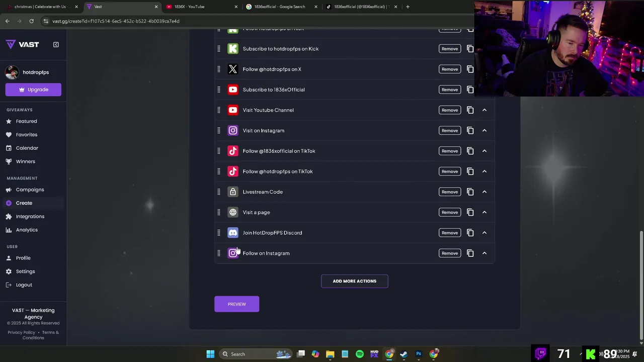Image resolution: width=644 pixels, height=362 pixels.
Task: Click the purple Upgrade button
Action: tap(33, 89)
